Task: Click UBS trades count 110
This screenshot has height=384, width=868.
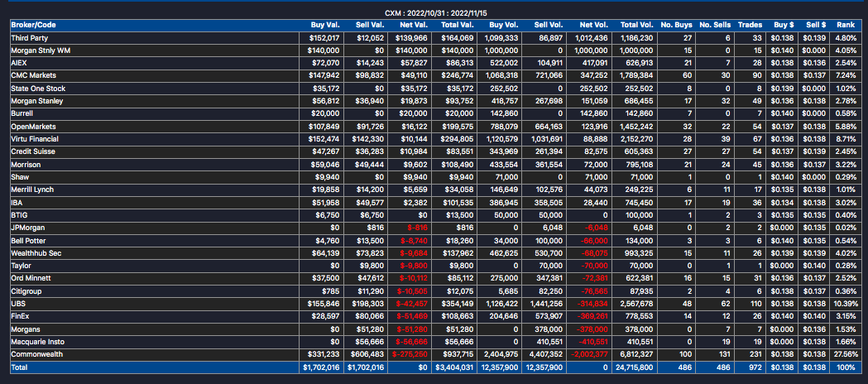Action: point(756,304)
